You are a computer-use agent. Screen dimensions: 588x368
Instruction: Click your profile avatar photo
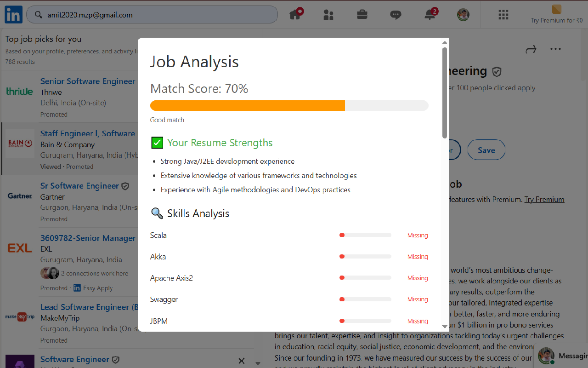point(463,14)
